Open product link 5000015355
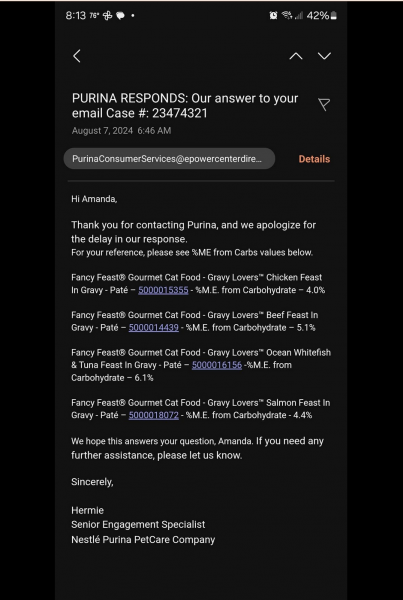The height and width of the screenshot is (600, 403). [163, 290]
